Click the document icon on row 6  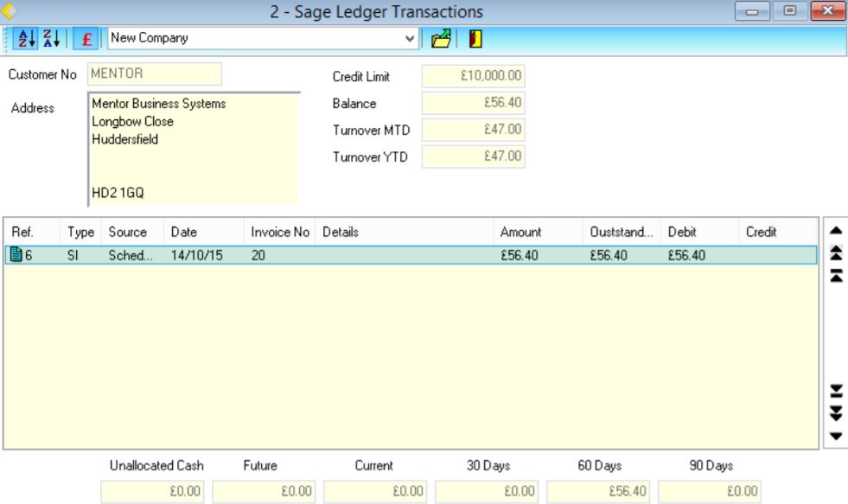coord(16,255)
